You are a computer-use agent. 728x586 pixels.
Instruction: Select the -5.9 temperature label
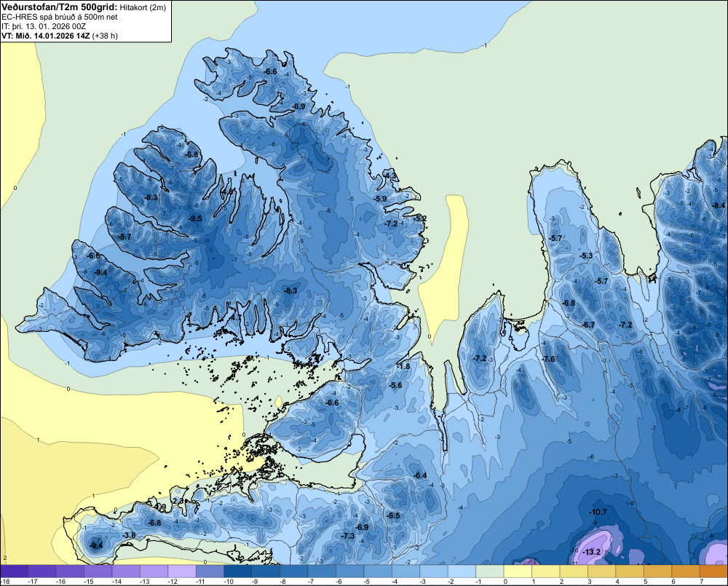tap(380, 199)
